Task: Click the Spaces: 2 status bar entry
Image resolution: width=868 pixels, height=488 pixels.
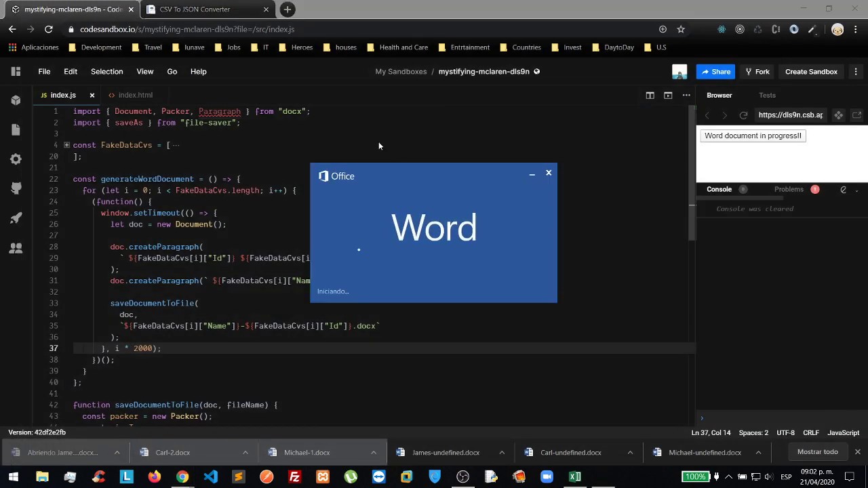Action: click(753, 433)
